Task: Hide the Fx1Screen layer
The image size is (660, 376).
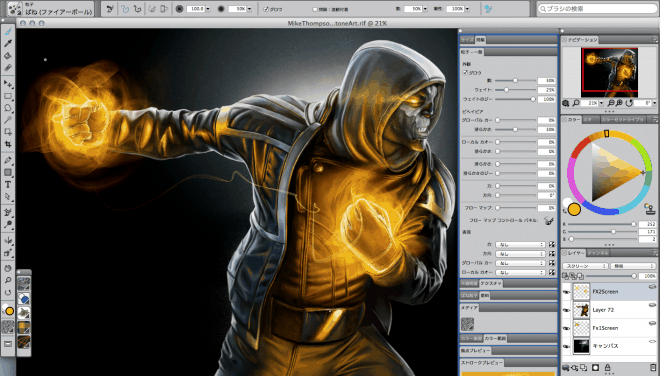Action: pyautogui.click(x=567, y=328)
